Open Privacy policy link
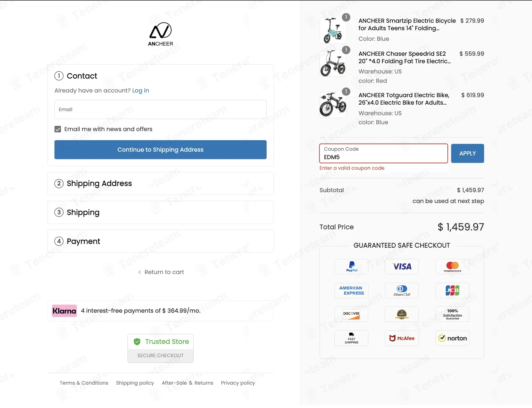 tap(238, 383)
